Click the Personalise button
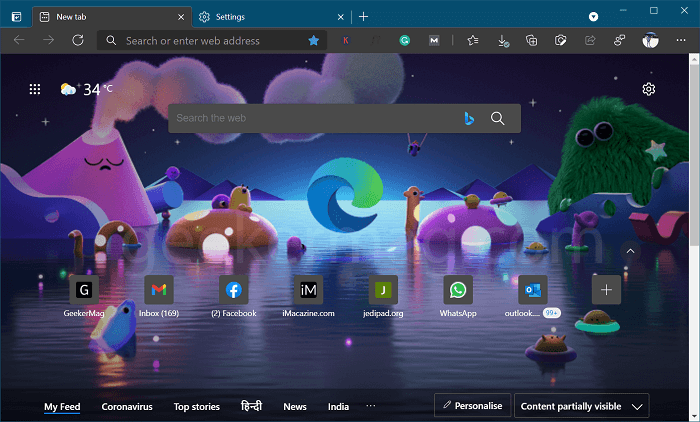The image size is (700, 422). (472, 405)
